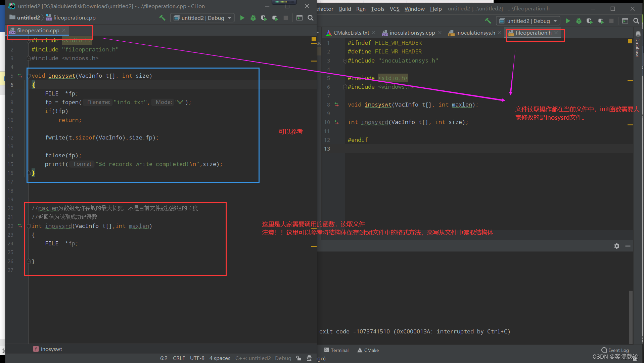The image size is (644, 363).
Task: Open the Run menu
Action: [x=361, y=9]
